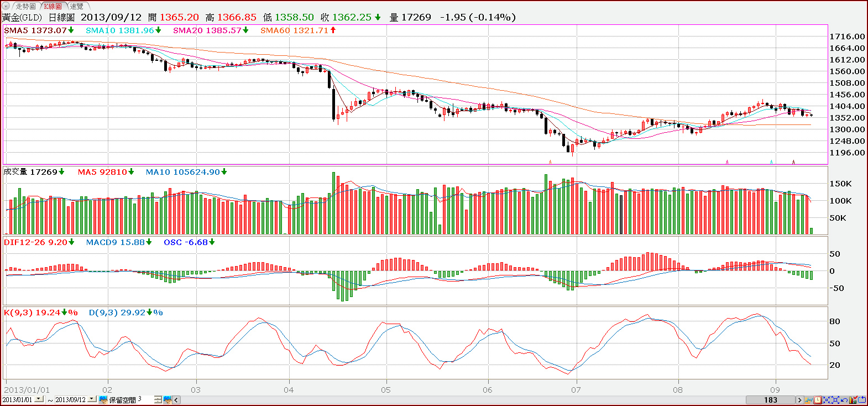Click the export share icon
Screen dimensions: 868x406
click(x=862, y=399)
